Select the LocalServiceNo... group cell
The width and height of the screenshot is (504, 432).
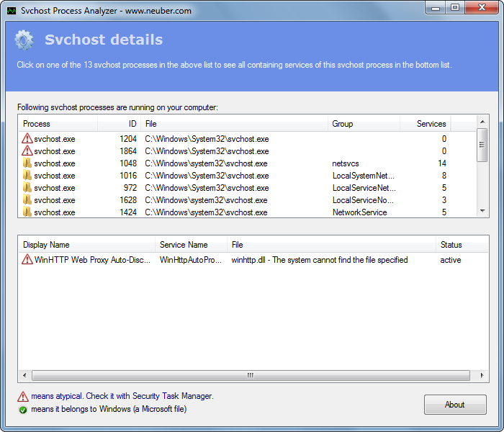(363, 200)
